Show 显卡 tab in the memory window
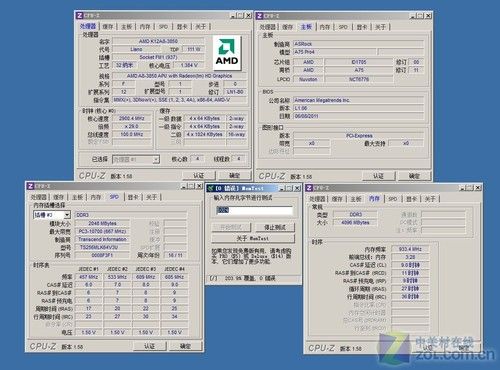The height and width of the screenshot is (370, 500). tap(411, 199)
